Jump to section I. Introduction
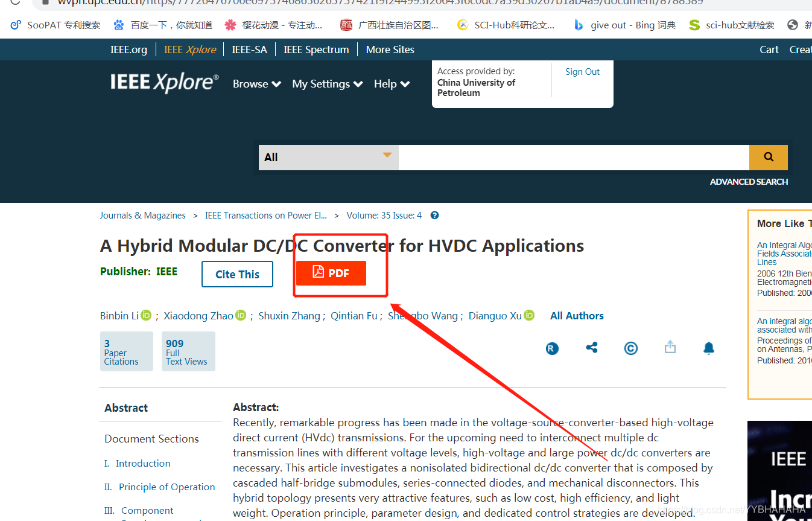812x521 pixels. (x=138, y=464)
